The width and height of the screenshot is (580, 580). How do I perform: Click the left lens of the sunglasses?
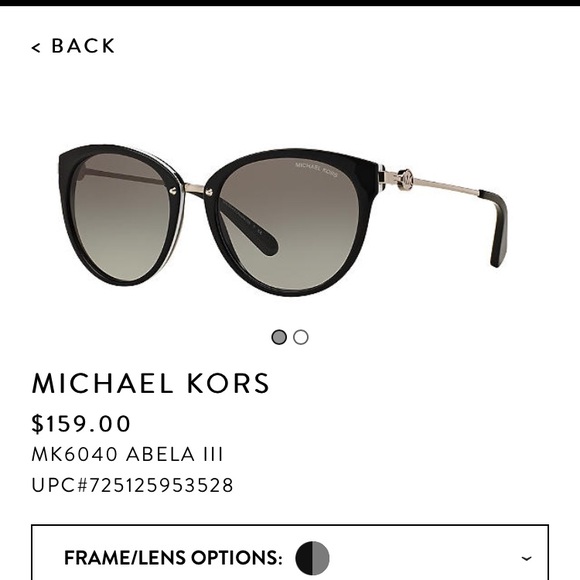click(121, 218)
